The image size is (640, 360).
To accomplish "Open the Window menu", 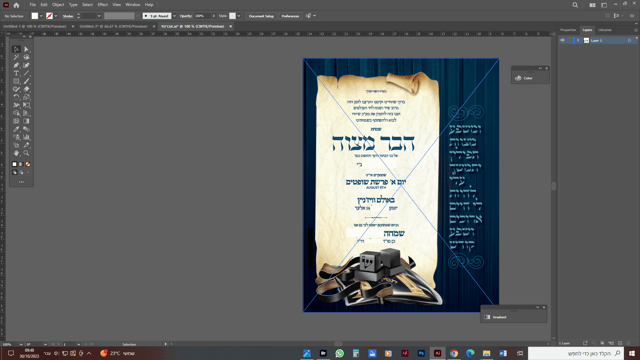I will click(x=133, y=5).
